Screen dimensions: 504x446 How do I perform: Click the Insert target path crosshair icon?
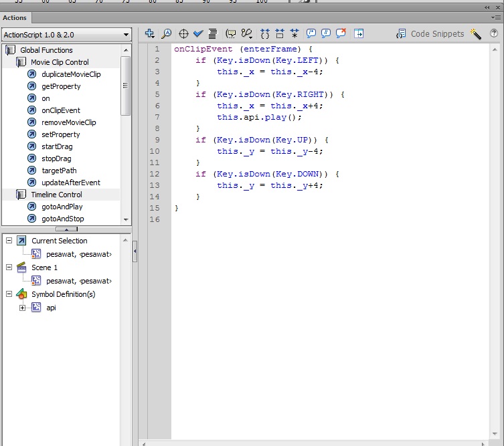tap(183, 33)
